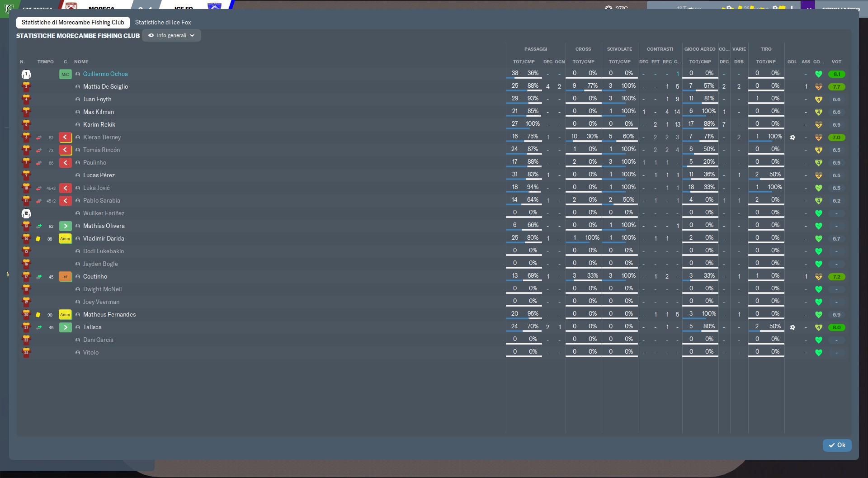Click Mattia De Sciglio's condition icon
The image size is (868, 478).
click(x=818, y=87)
